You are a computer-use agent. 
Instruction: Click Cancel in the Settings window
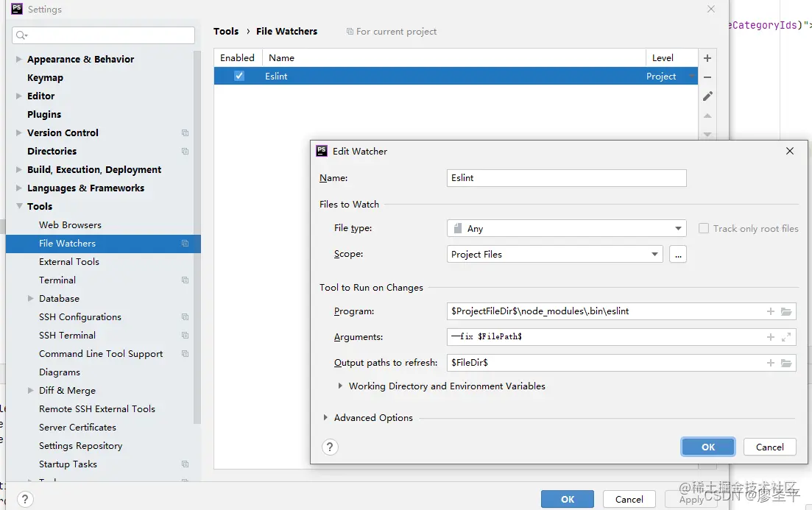tap(629, 499)
